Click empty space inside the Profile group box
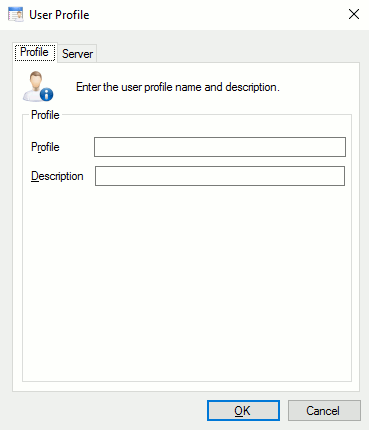369x430 pixels. coord(187,283)
